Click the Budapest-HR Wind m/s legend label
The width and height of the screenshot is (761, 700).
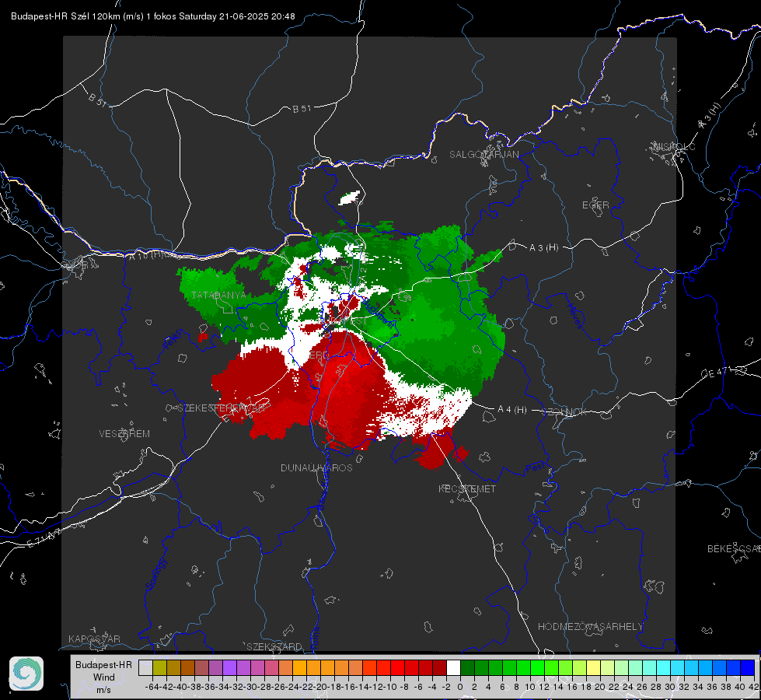(104, 677)
